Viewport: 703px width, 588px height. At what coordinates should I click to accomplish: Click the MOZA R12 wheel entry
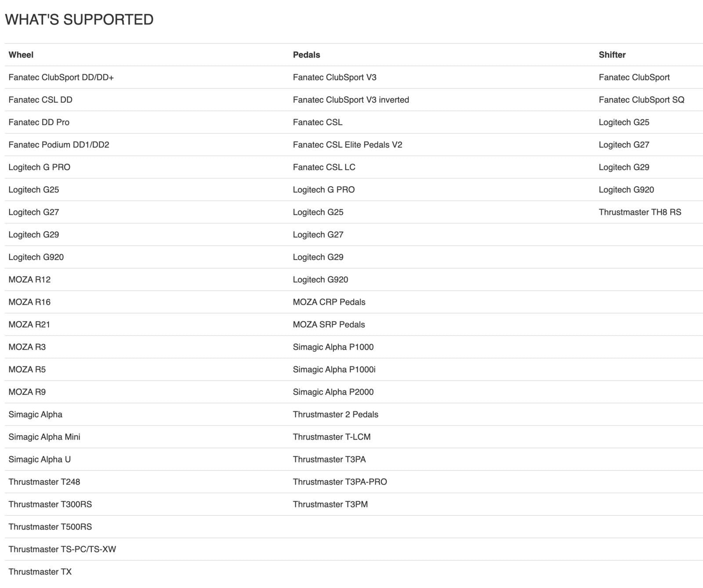tap(29, 280)
